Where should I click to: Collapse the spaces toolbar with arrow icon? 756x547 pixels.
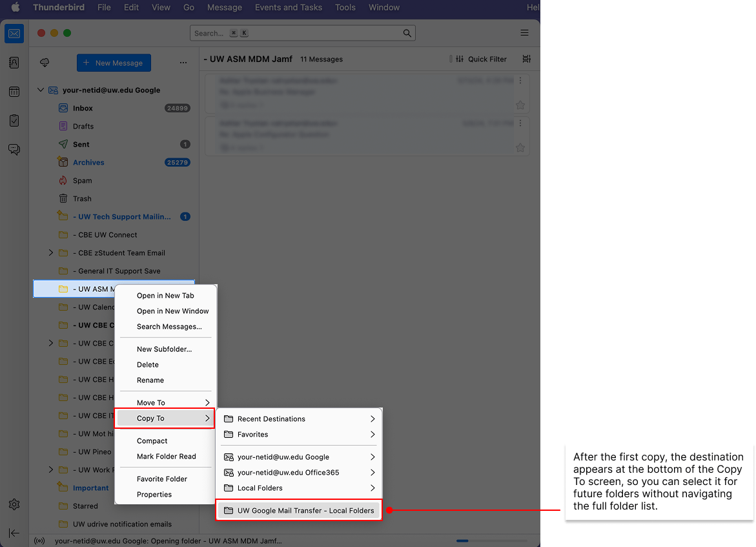point(14,533)
